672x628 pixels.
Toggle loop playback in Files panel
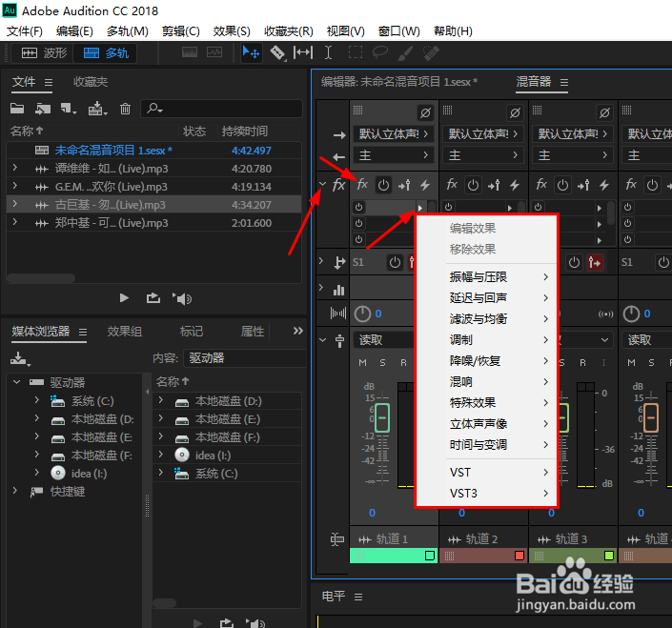pyautogui.click(x=153, y=297)
